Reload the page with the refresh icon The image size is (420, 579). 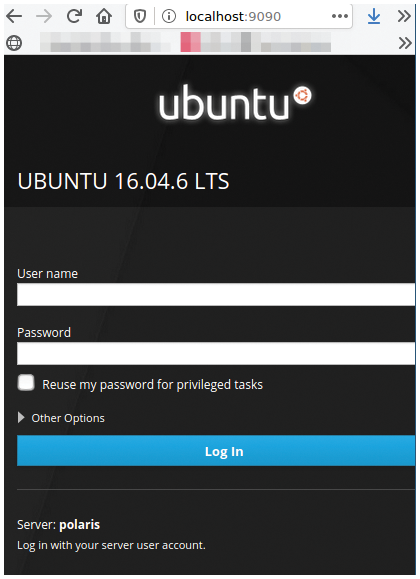[x=74, y=16]
